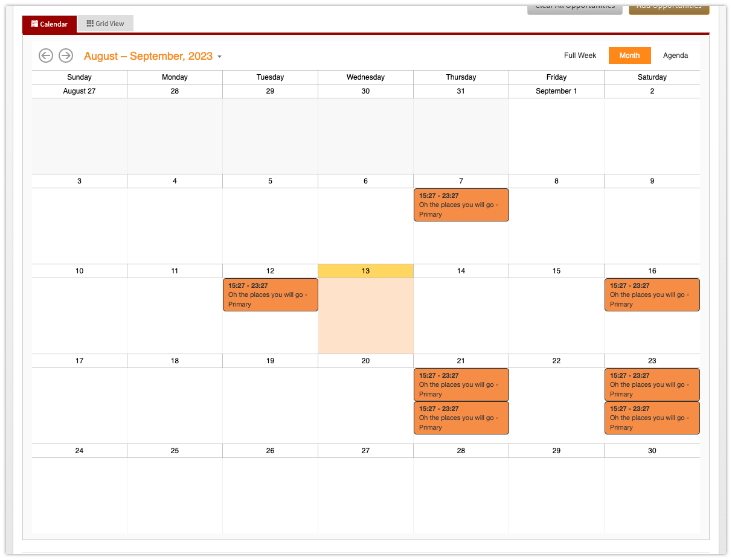This screenshot has height=560, width=732.
Task: Click the date number 2 beside September 1
Action: click(x=652, y=91)
